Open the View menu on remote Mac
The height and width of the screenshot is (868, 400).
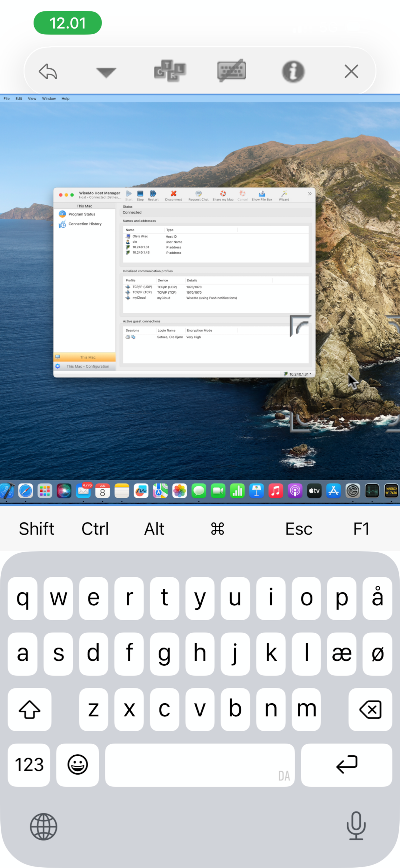click(32, 99)
